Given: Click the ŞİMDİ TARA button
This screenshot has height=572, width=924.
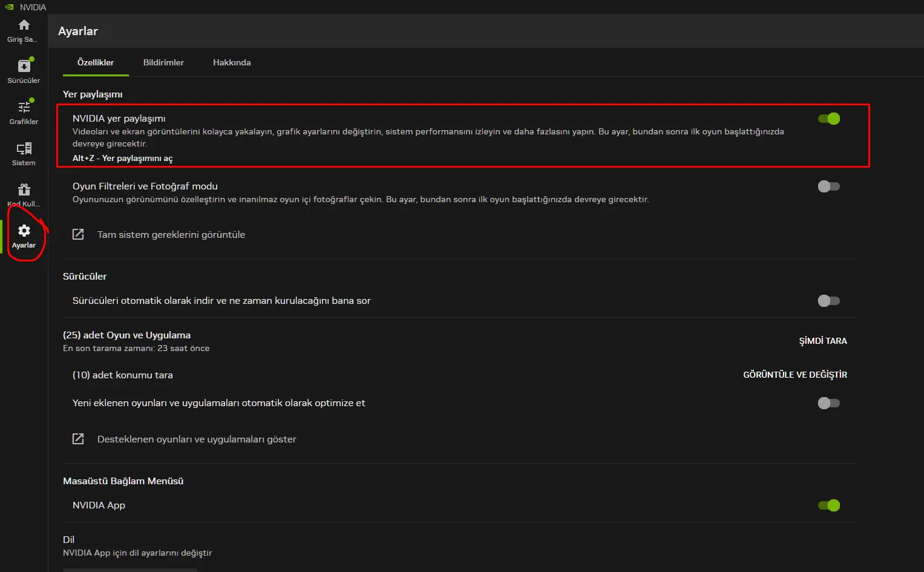Looking at the screenshot, I should click(x=823, y=341).
